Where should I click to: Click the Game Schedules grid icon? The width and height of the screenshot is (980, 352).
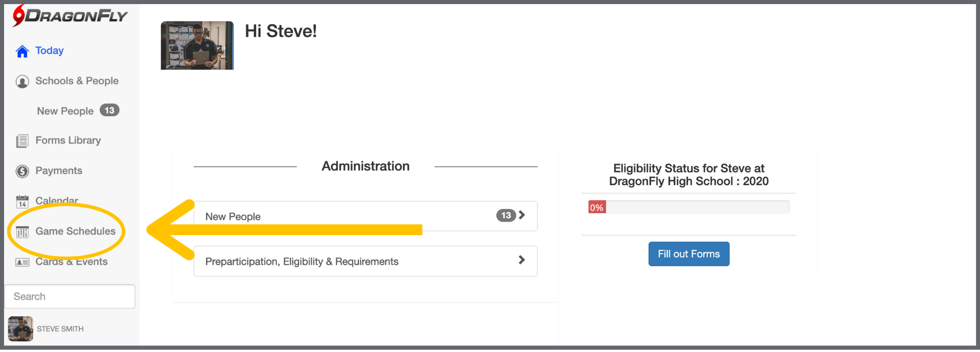click(x=22, y=232)
